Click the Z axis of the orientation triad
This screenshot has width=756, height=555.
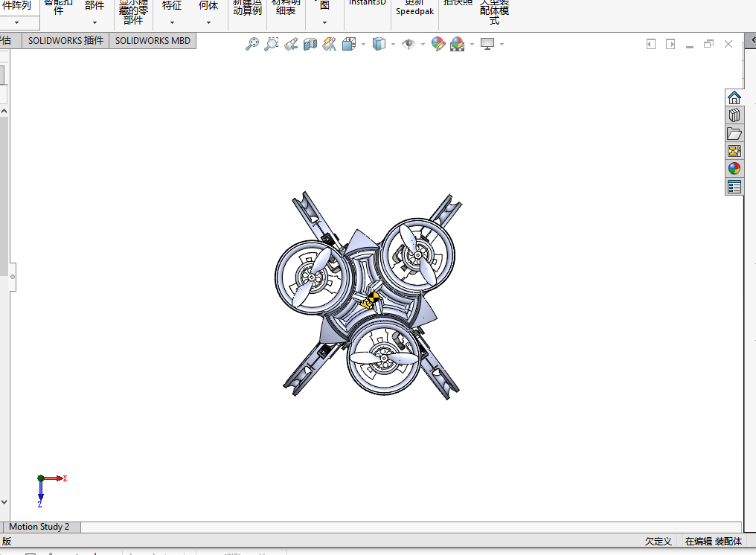(40, 494)
